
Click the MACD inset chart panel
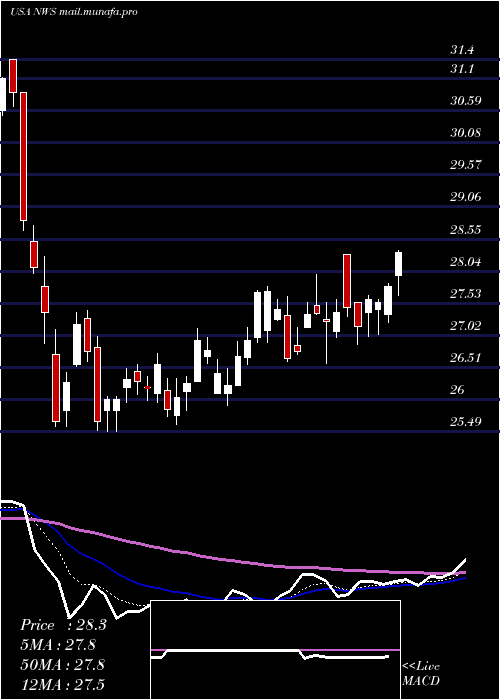pos(275,650)
